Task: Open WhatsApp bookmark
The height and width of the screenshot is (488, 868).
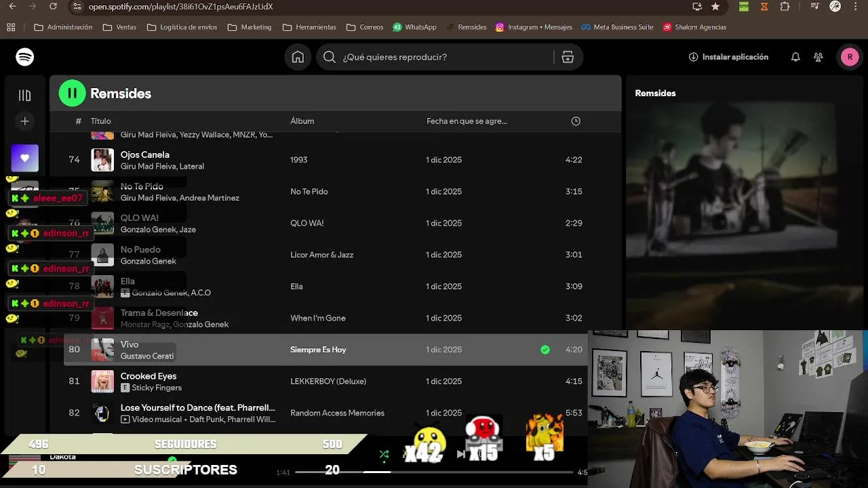Action: click(x=414, y=27)
